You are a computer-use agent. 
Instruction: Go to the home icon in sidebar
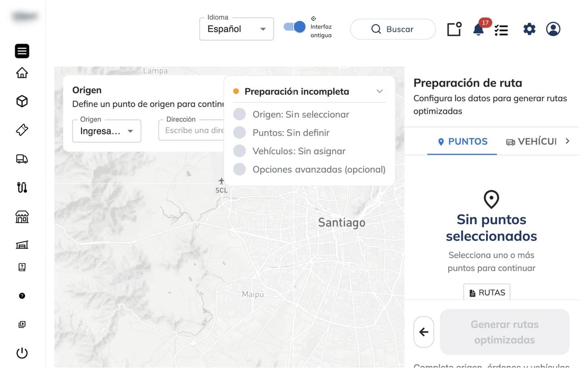(x=22, y=73)
